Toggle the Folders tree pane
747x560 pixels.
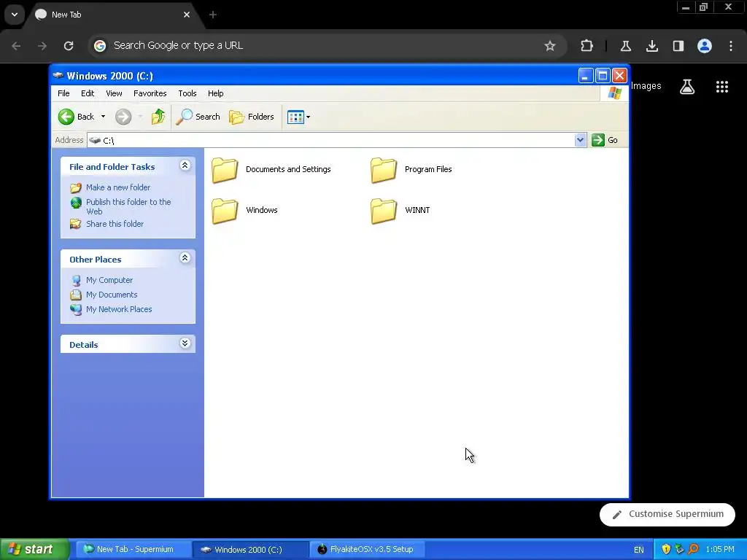click(x=252, y=117)
